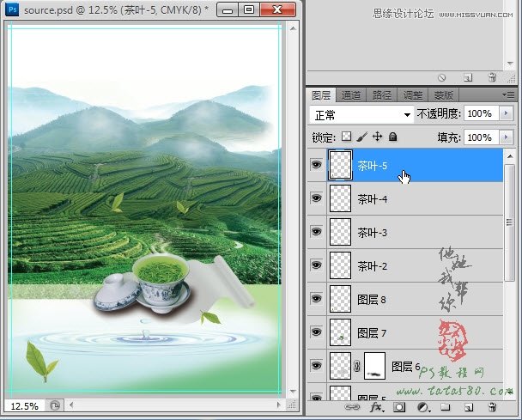The height and width of the screenshot is (420, 522).
Task: Create new fill or adjustment layer
Action: [422, 407]
